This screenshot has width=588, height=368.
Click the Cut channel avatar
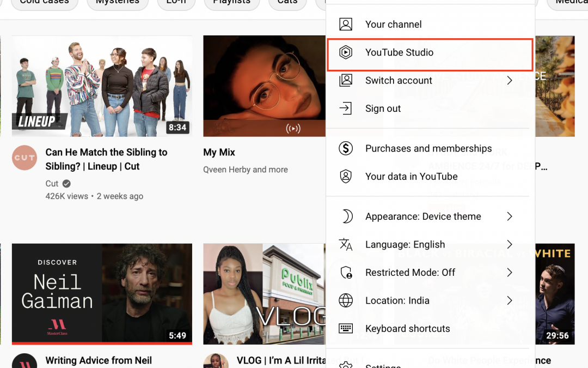coord(24,158)
